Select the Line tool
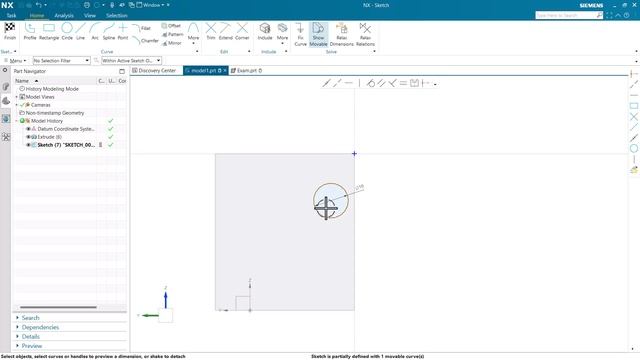Image resolution: width=640 pixels, height=360 pixels. [80, 31]
